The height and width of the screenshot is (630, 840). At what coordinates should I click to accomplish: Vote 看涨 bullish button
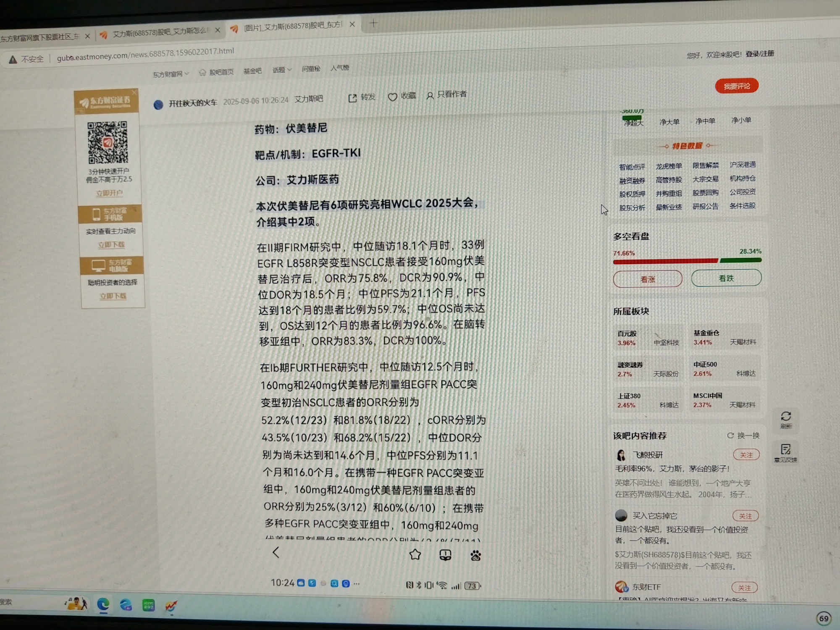pos(648,279)
